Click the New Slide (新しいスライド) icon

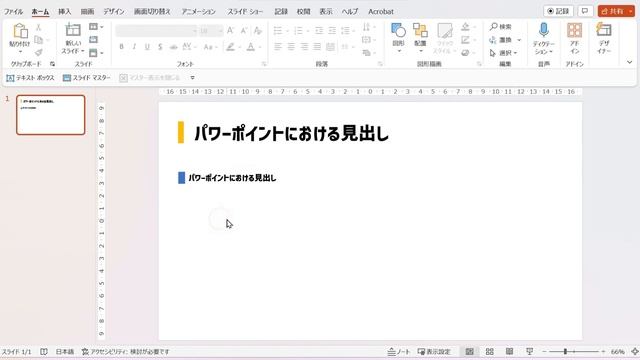(x=73, y=30)
